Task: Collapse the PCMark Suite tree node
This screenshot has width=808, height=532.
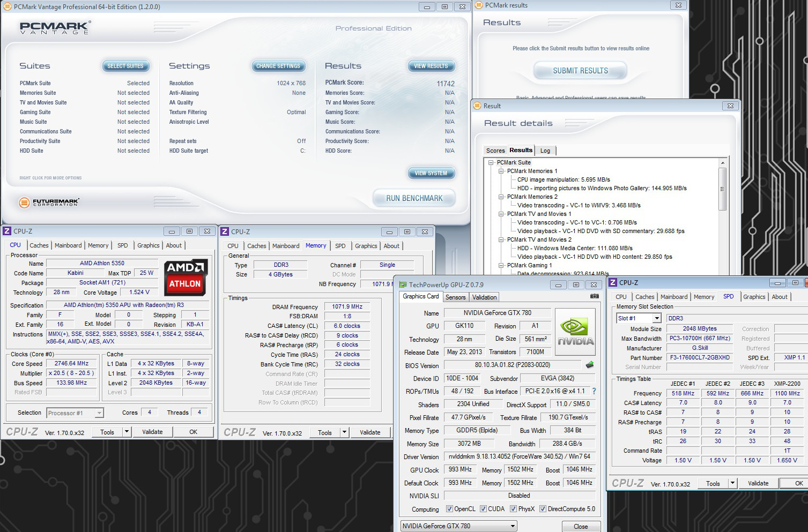Action: (x=491, y=162)
